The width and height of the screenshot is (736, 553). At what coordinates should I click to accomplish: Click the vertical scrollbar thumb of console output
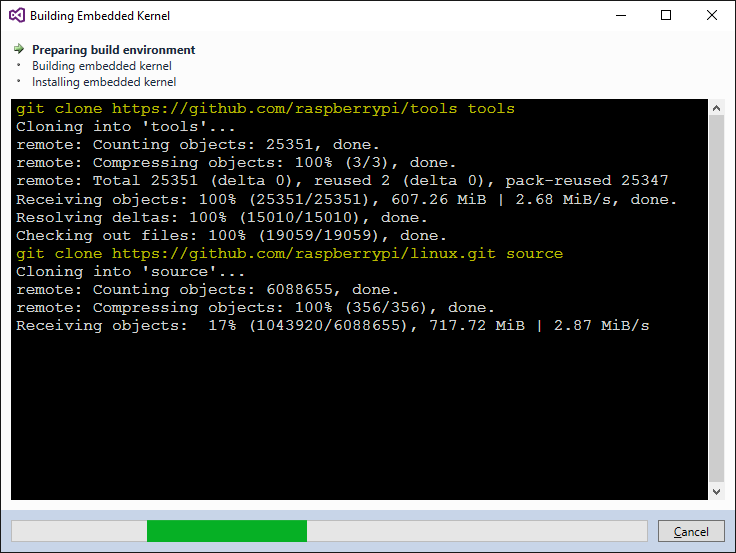click(x=716, y=299)
